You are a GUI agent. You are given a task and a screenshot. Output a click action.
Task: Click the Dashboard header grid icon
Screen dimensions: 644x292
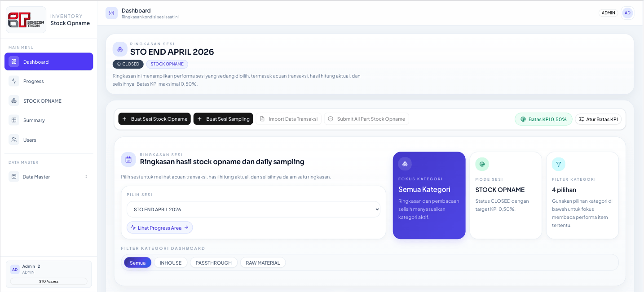coord(111,13)
